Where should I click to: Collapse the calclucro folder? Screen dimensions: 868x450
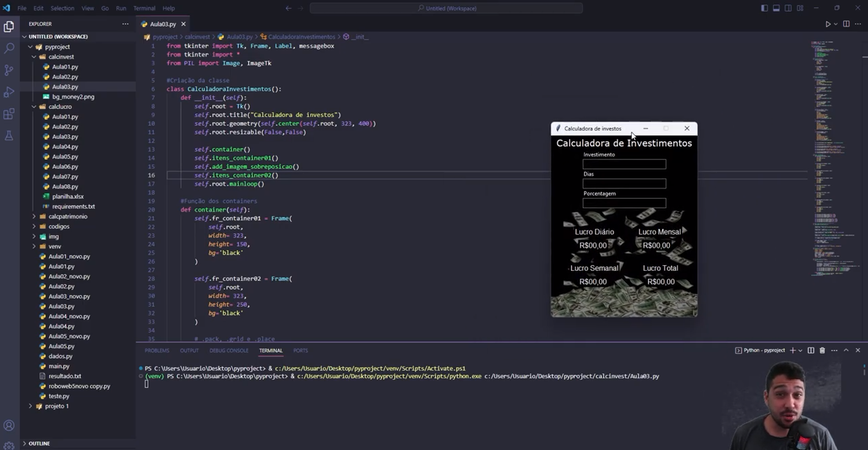[x=60, y=107]
